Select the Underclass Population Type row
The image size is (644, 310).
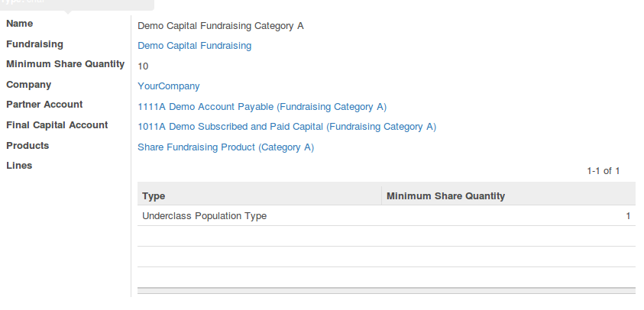pyautogui.click(x=387, y=215)
